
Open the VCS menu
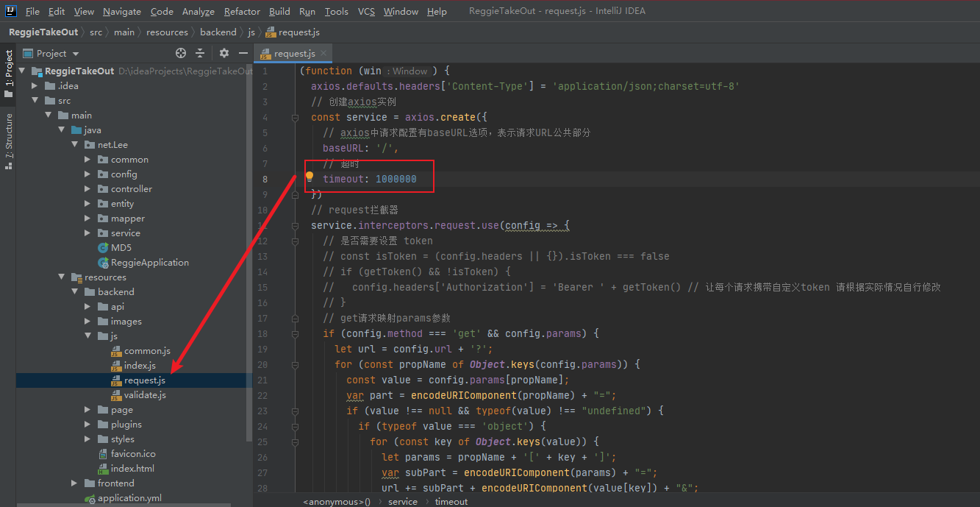(366, 11)
